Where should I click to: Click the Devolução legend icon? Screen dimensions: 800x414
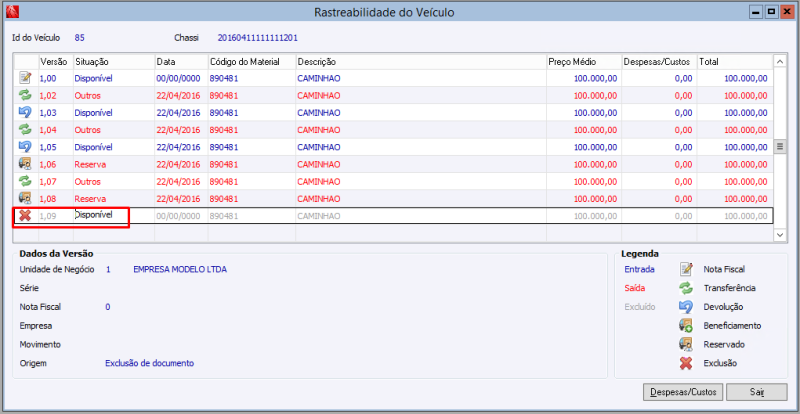[x=686, y=307]
